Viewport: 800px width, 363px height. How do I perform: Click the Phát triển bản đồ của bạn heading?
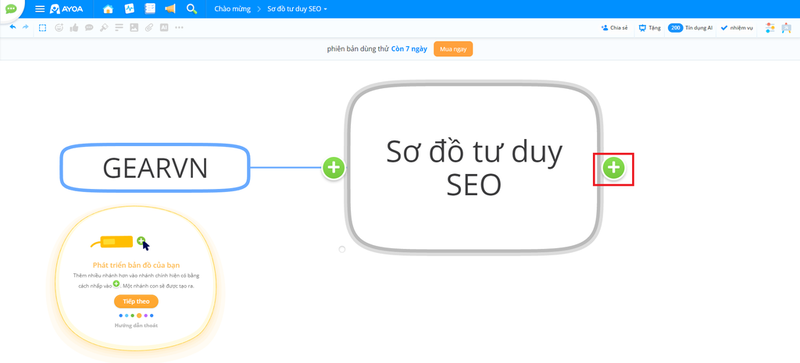point(136,265)
